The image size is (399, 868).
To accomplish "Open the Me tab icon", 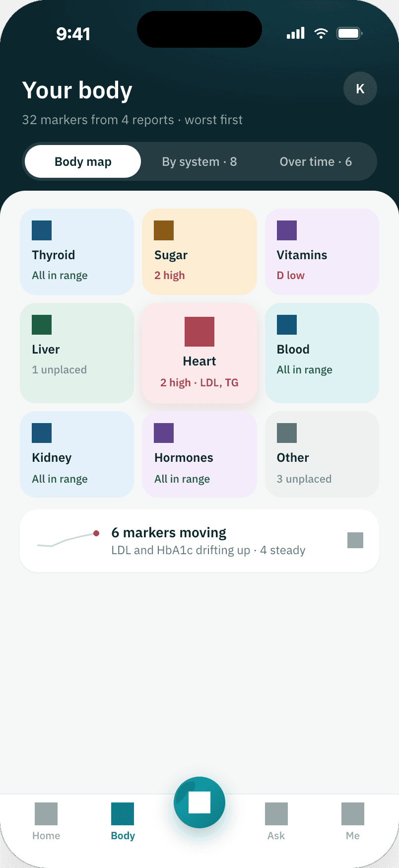I will [353, 814].
